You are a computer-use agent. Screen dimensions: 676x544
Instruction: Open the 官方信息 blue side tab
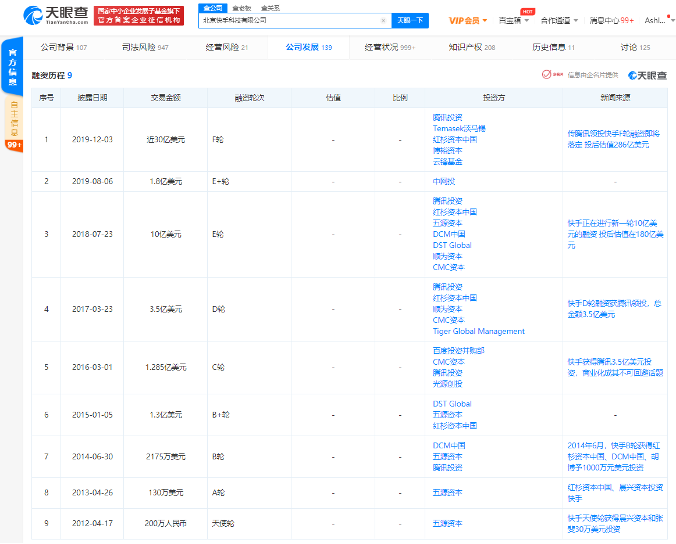point(13,67)
